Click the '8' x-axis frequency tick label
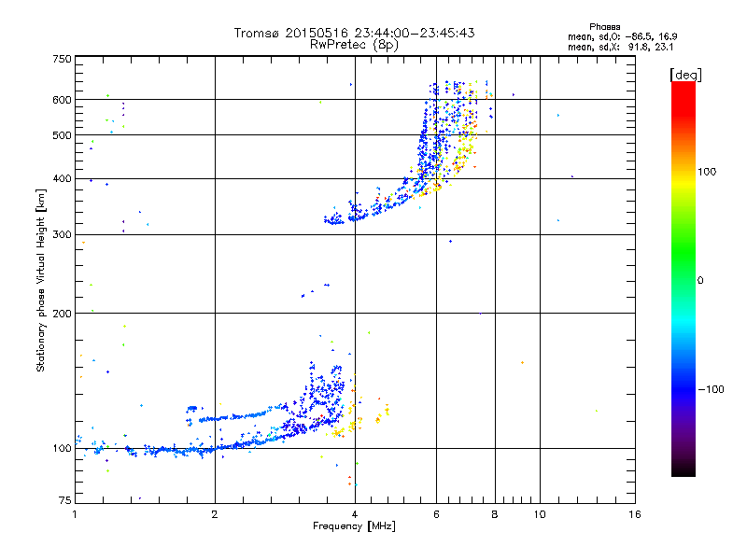Image resolution: width=747 pixels, height=560 pixels. tap(495, 514)
